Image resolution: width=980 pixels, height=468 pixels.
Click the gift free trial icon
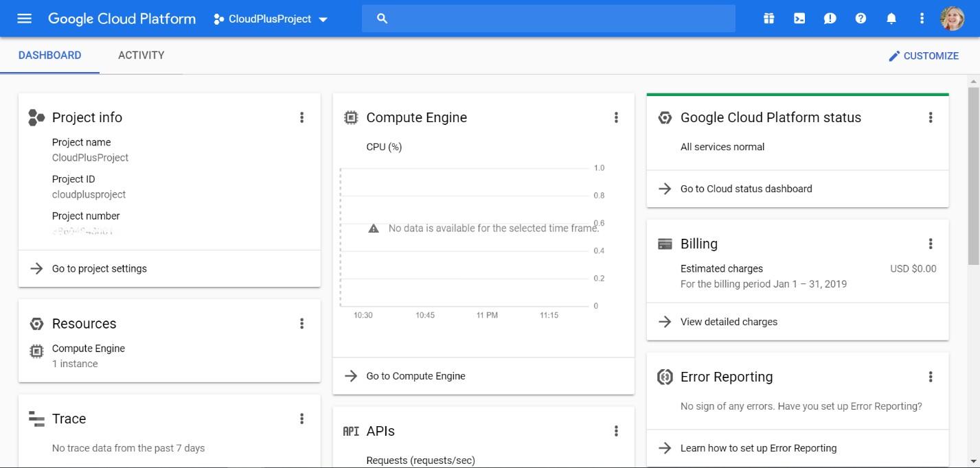(768, 19)
